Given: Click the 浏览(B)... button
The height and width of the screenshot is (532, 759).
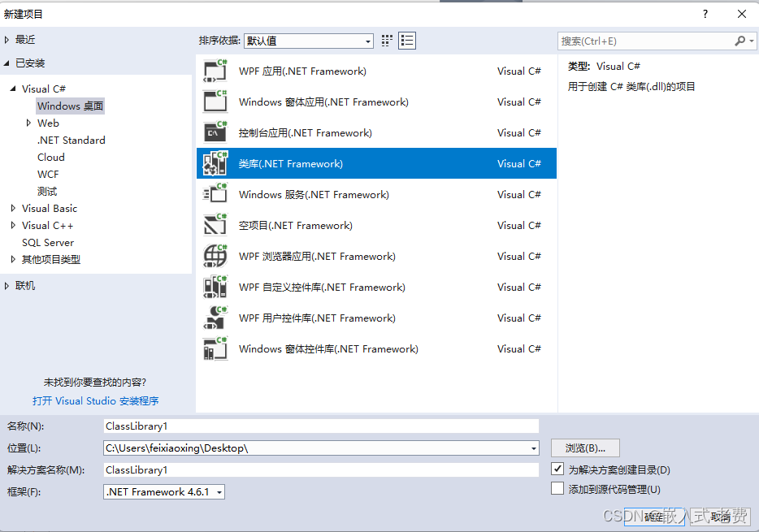Looking at the screenshot, I should tap(584, 448).
